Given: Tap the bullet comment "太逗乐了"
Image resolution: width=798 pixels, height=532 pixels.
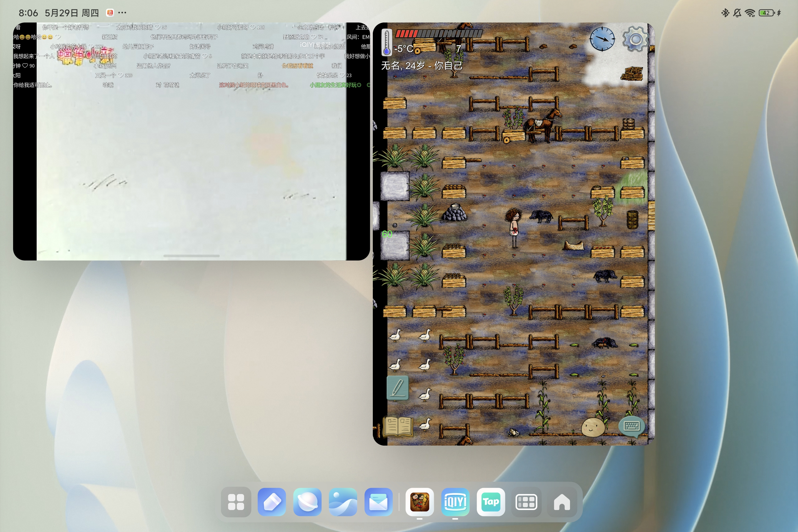Looking at the screenshot, I should [200, 75].
